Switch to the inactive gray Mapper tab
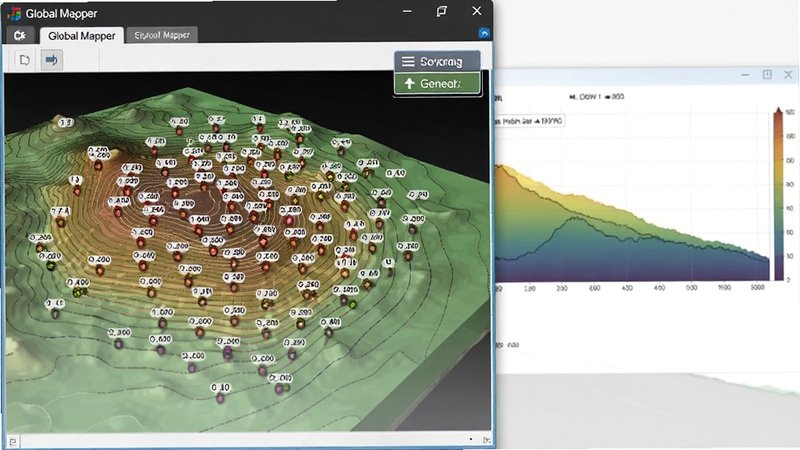Image resolution: width=800 pixels, height=450 pixels. (162, 35)
